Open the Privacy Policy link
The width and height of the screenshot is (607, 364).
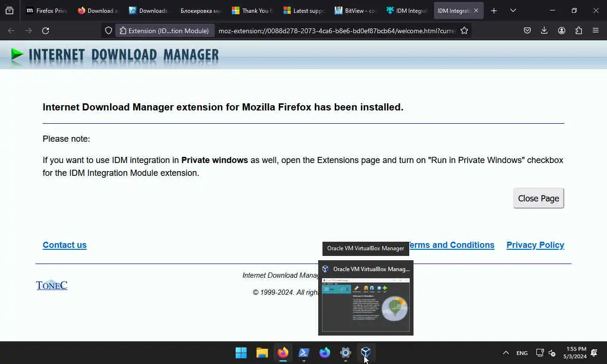coord(535,245)
